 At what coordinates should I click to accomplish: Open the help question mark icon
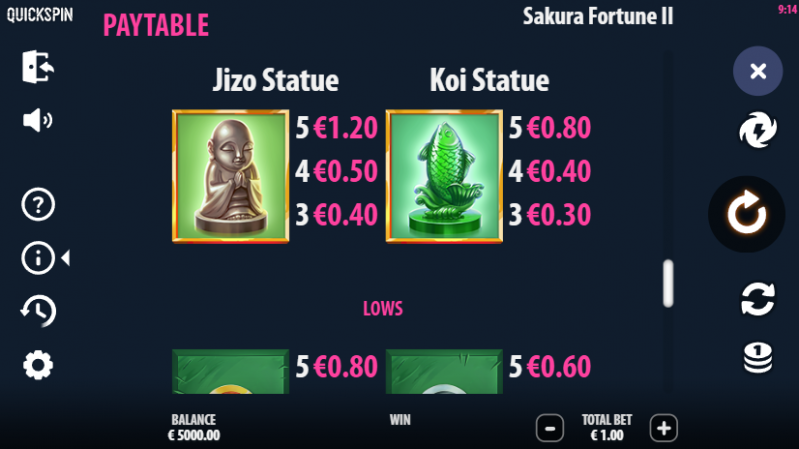[x=38, y=204]
